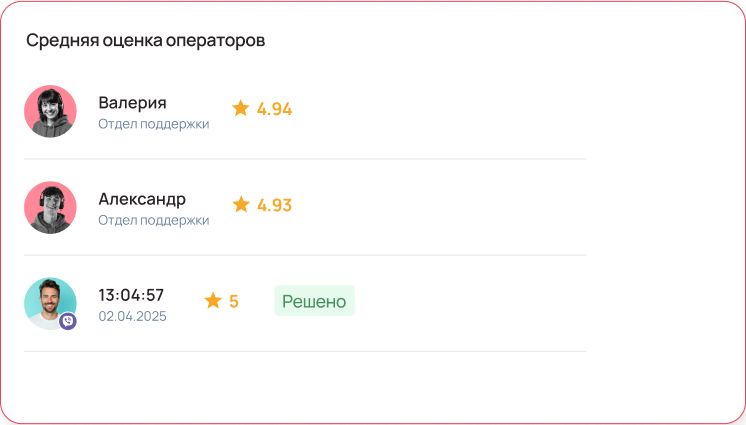Click the star icon beside 4.94
The image size is (746, 425).
pyautogui.click(x=240, y=108)
